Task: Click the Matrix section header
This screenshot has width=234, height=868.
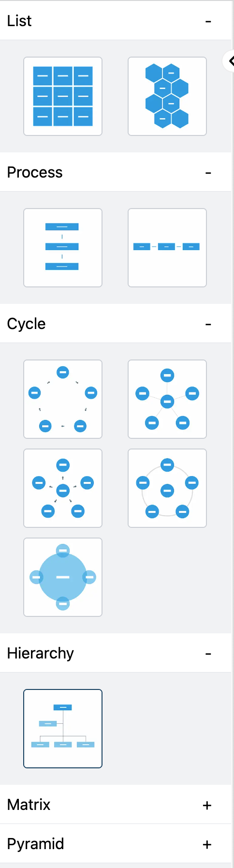Action: [116, 805]
